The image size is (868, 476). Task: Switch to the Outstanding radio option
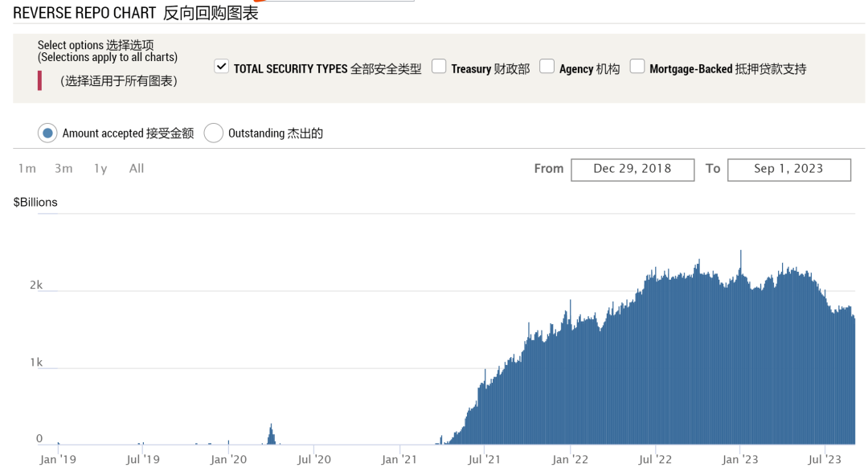point(213,133)
